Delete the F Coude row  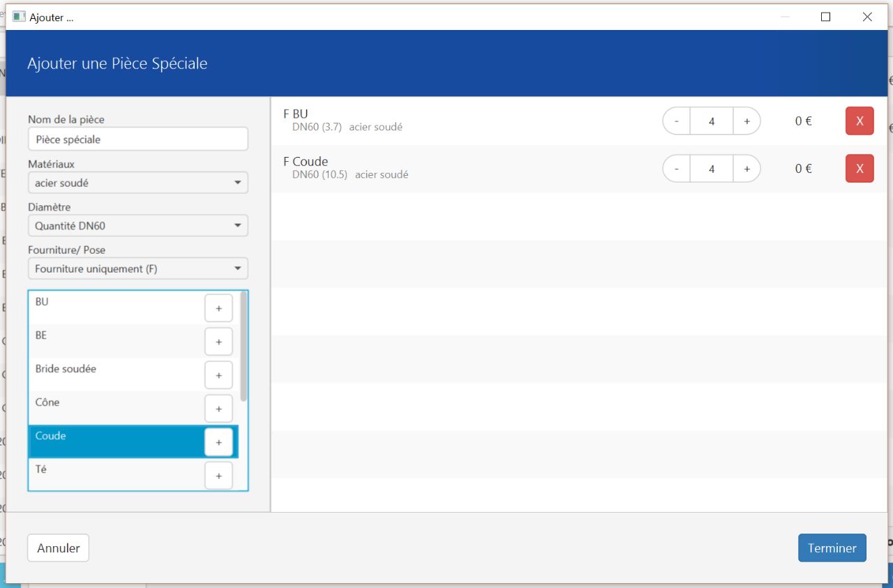[860, 169]
